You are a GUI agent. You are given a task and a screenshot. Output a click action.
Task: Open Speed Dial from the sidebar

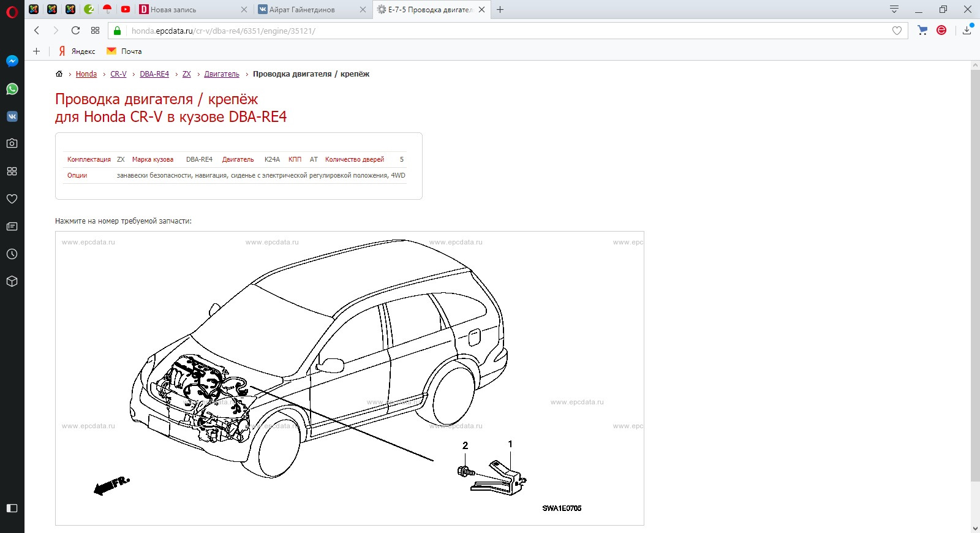pos(12,172)
